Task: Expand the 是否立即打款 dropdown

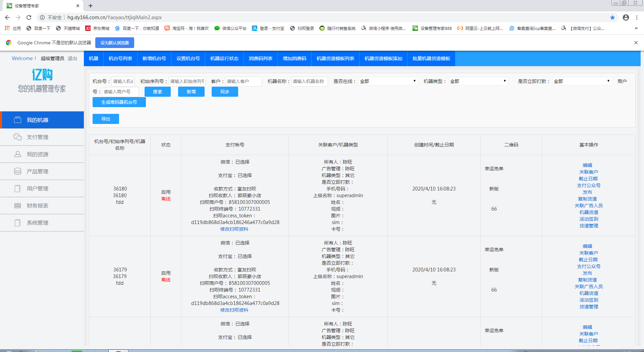Action: pyautogui.click(x=582, y=81)
